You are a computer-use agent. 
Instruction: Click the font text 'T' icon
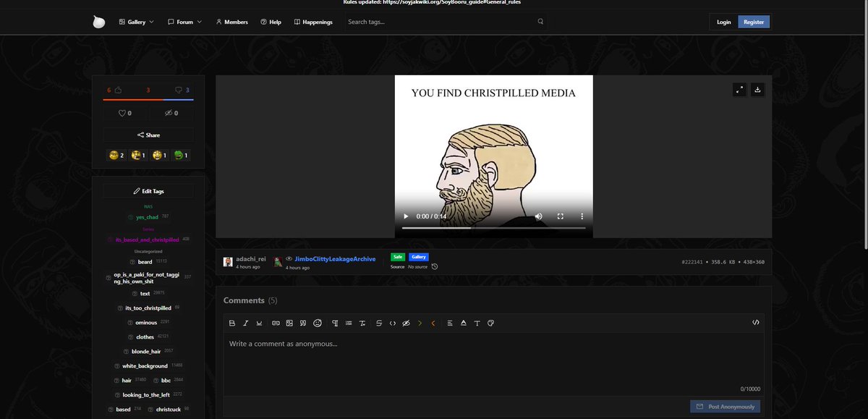477,323
